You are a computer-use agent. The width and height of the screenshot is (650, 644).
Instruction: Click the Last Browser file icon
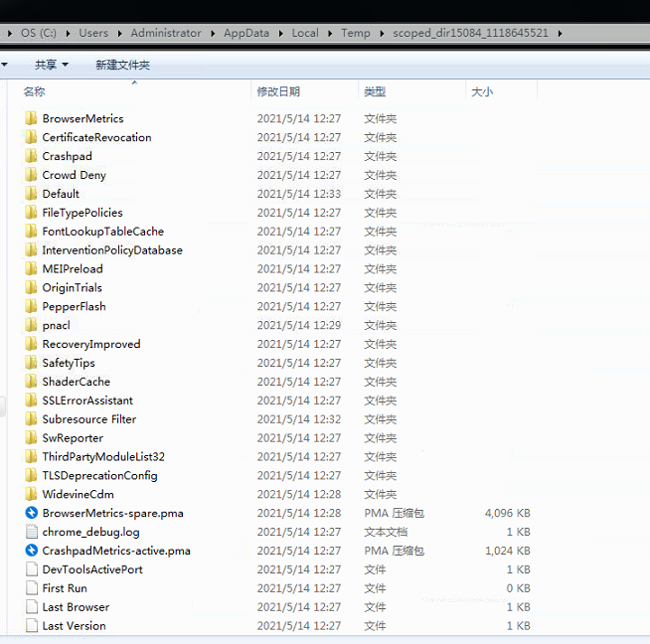32,606
